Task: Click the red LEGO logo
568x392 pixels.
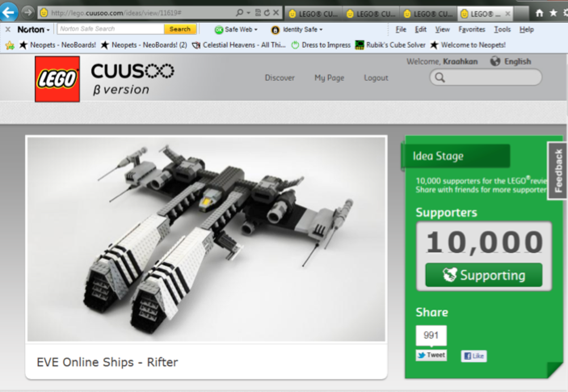Action: (57, 79)
